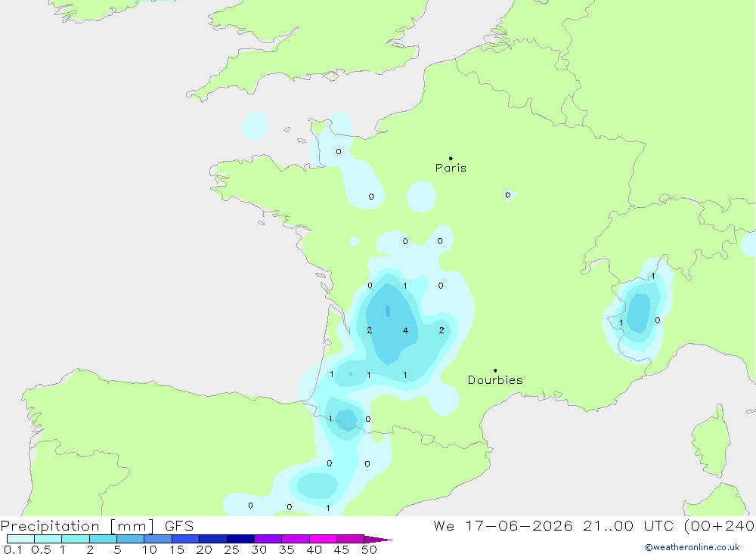Pick the 0.1–0.5 mm palest cyan legend swatch
756x554 pixels.
pyautogui.click(x=20, y=539)
